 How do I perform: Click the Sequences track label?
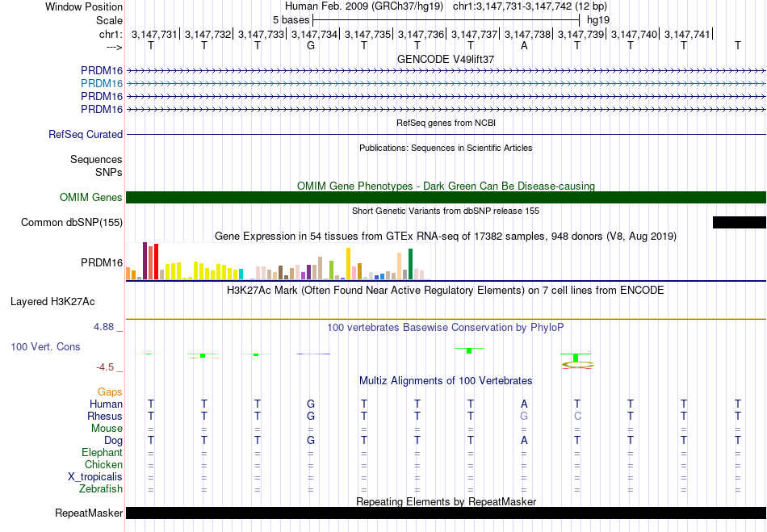96,159
